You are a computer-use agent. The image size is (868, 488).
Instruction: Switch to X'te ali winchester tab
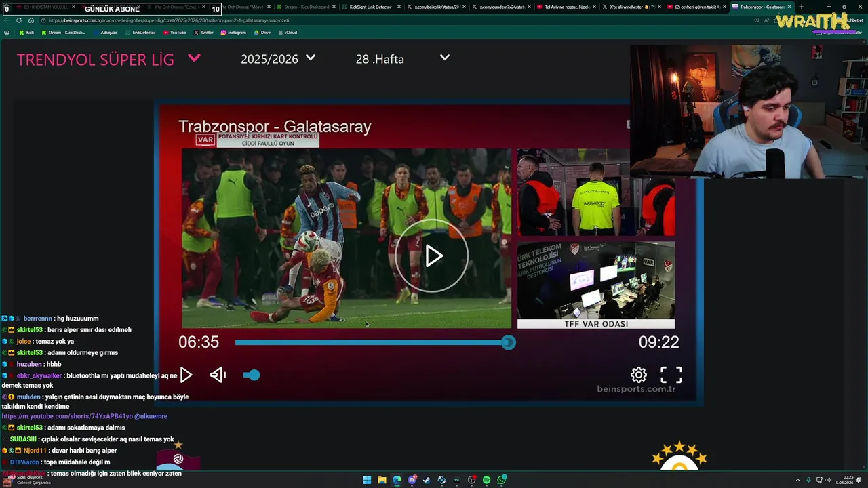click(x=631, y=7)
